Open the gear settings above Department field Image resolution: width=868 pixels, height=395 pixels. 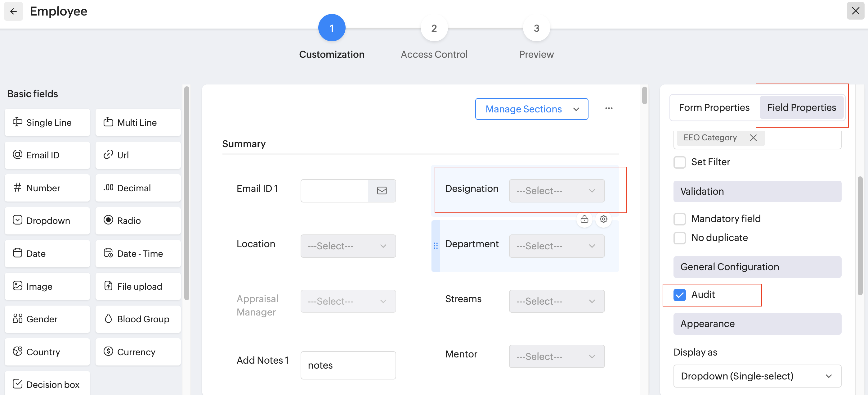(x=603, y=220)
